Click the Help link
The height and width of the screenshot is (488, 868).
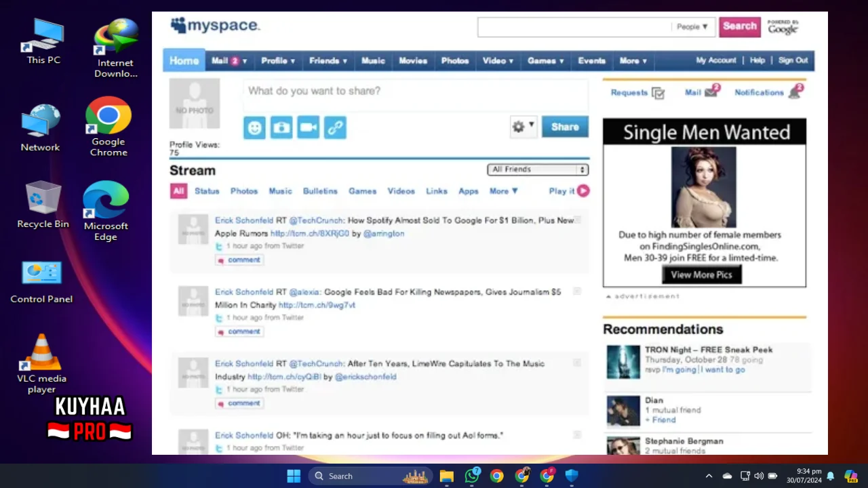757,60
